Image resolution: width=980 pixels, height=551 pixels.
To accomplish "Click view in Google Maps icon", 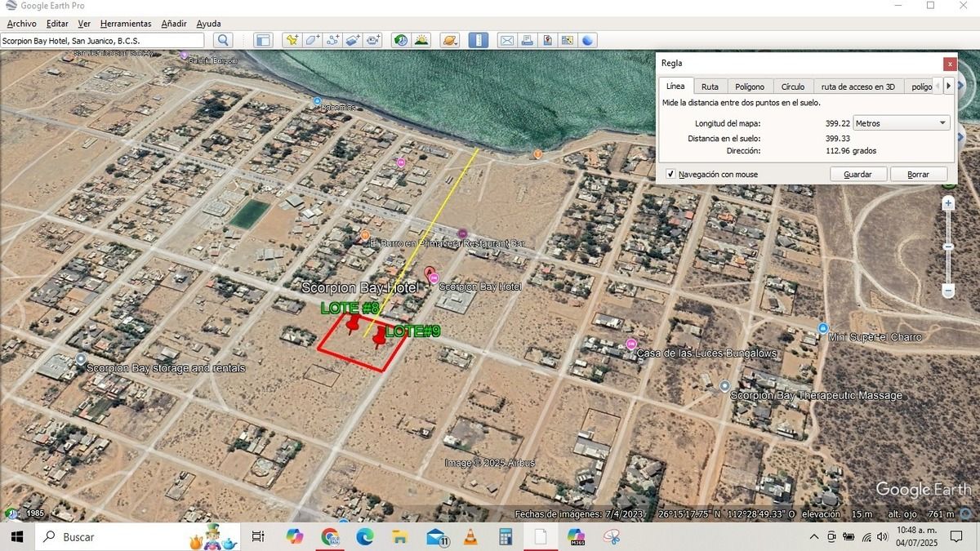I will pos(568,40).
